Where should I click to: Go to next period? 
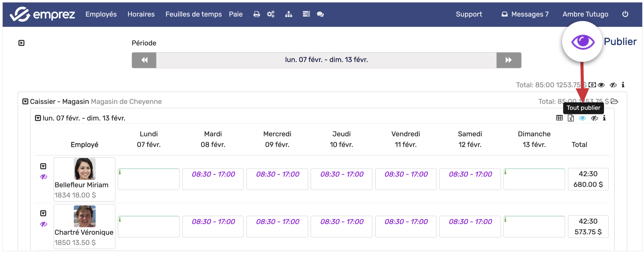point(509,60)
